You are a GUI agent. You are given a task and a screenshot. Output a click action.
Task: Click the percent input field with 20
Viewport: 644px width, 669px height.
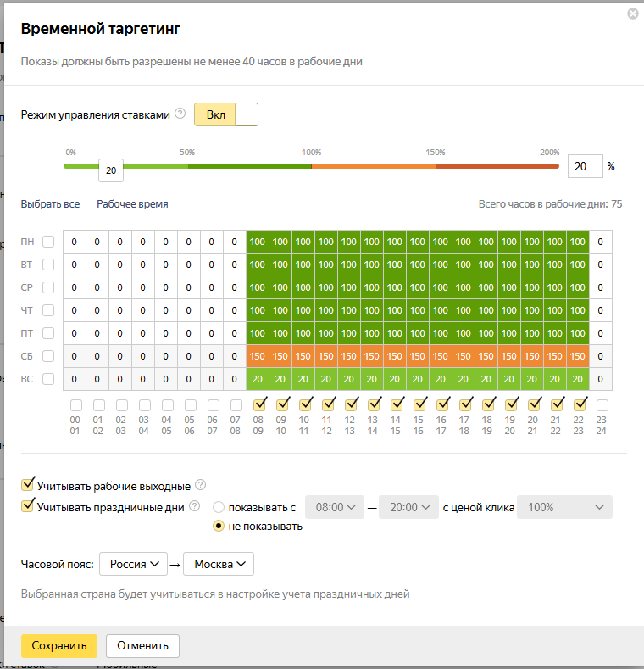[x=586, y=166]
